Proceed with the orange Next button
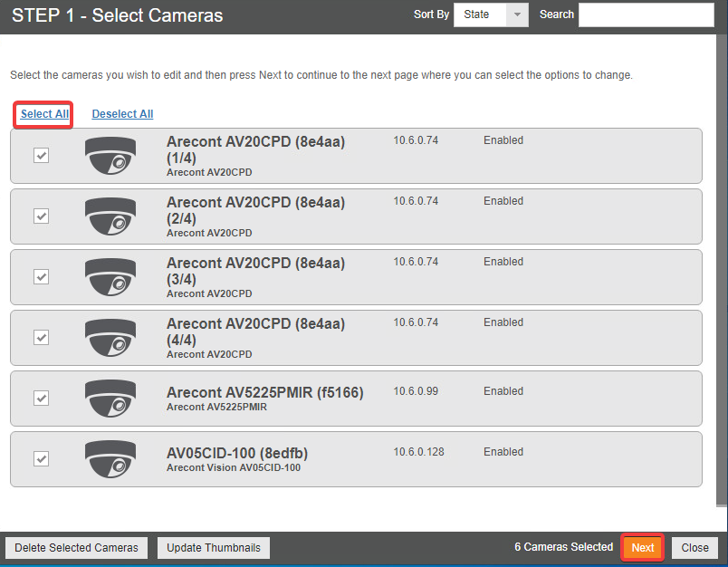The image size is (728, 567). pyautogui.click(x=643, y=548)
